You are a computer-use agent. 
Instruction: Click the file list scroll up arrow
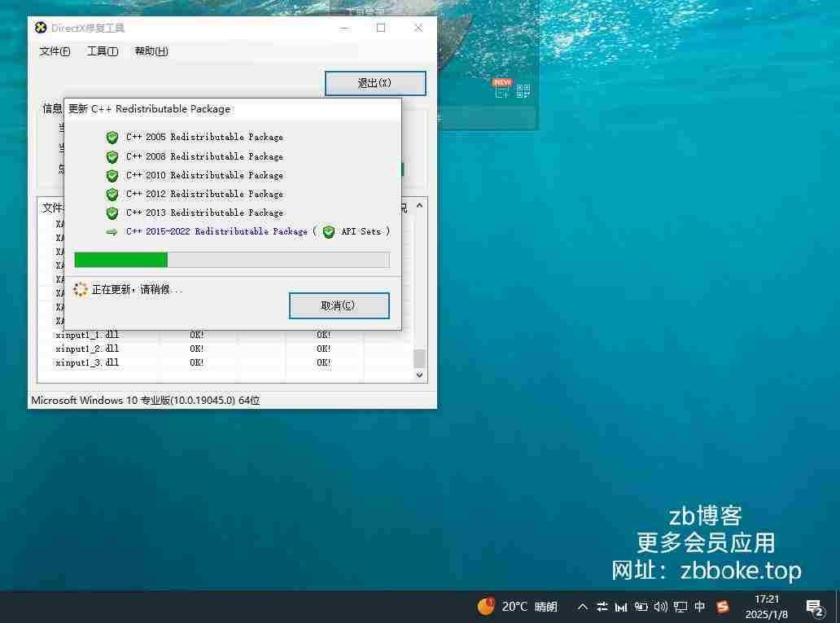[419, 206]
